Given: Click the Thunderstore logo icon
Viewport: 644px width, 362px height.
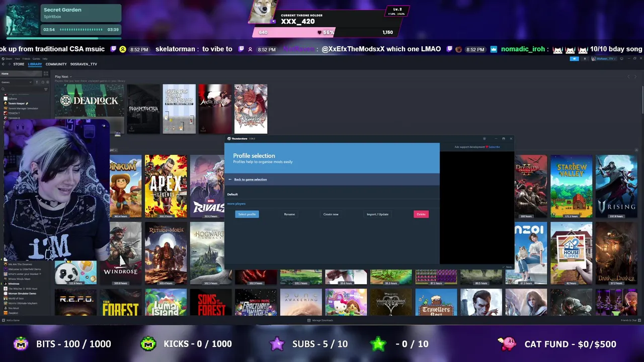Looking at the screenshot, I should [229, 139].
